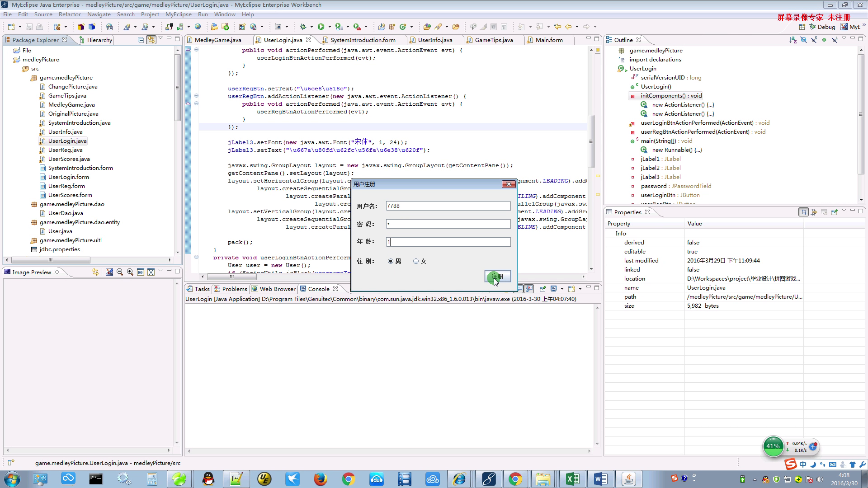Click the 年龄 input field

tap(448, 242)
